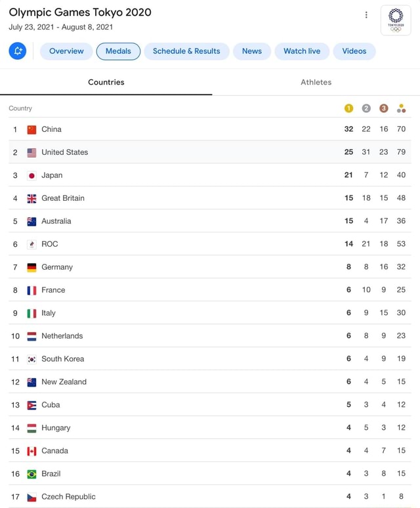Image resolution: width=420 pixels, height=508 pixels.
Task: Click the Watch live button
Action: [302, 51]
